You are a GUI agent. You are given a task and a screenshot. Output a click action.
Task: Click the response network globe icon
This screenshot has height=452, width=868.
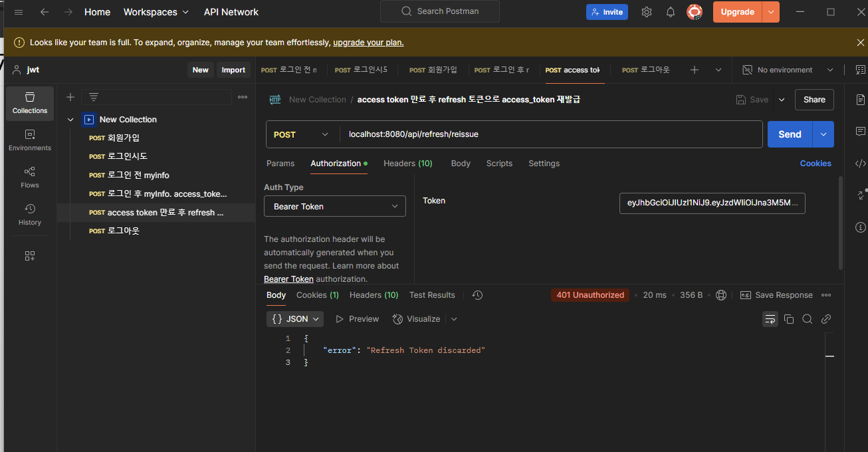pos(721,295)
